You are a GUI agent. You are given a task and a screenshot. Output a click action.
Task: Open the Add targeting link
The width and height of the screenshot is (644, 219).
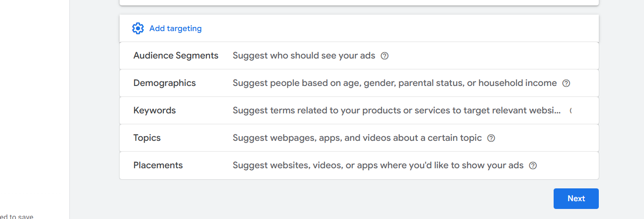coord(175,28)
